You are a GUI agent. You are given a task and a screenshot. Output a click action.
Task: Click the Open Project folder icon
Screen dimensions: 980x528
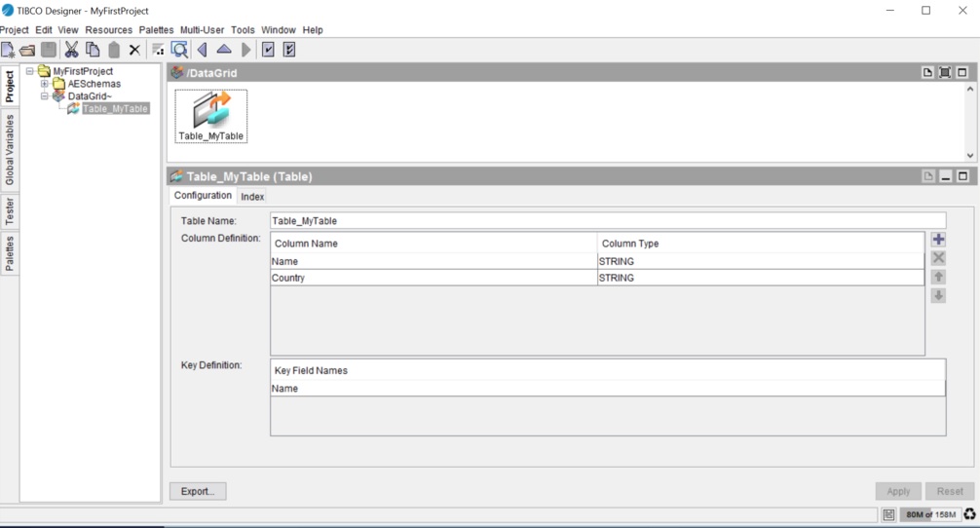tap(27, 50)
